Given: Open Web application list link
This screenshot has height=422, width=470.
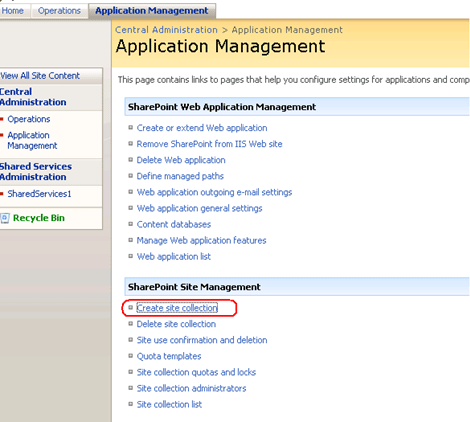Looking at the screenshot, I should [174, 257].
